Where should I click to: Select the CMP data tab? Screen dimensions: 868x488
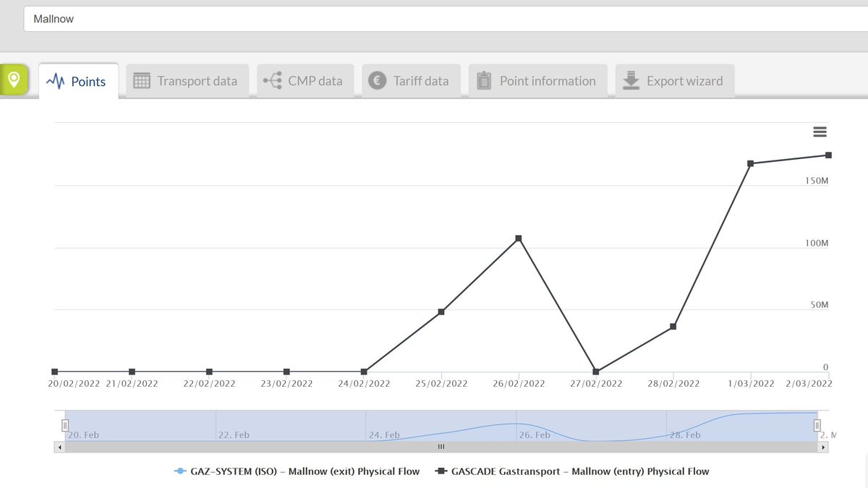point(305,81)
